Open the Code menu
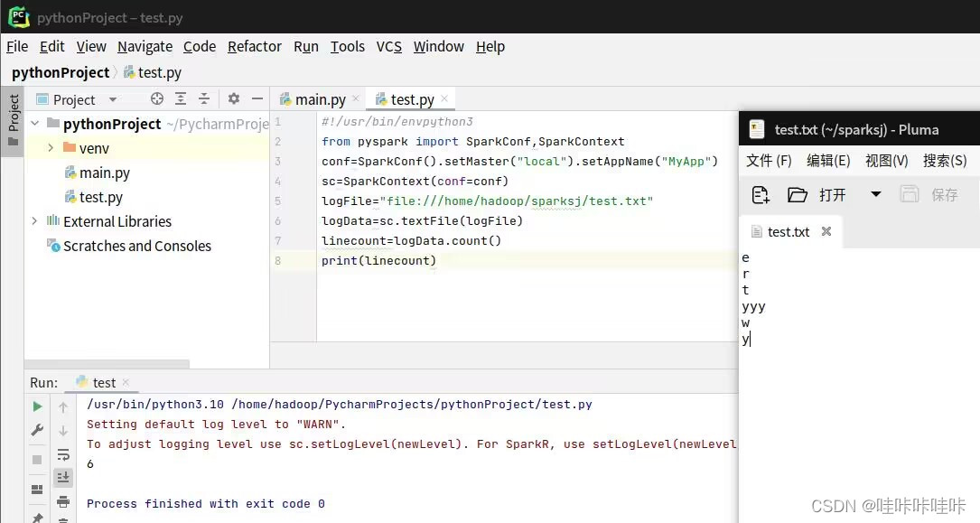Viewport: 980px width, 523px height. click(x=200, y=47)
